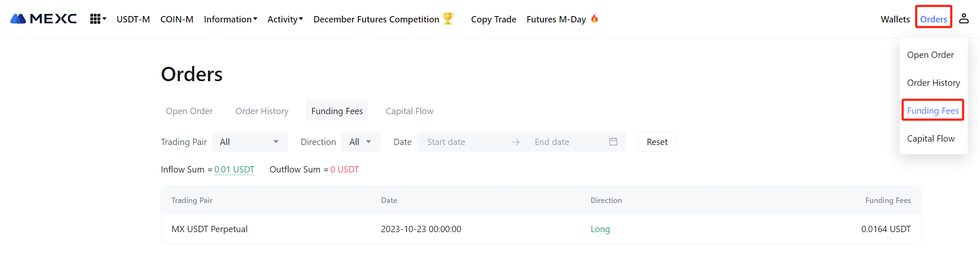Go to Copy Trade page
The width and height of the screenshot is (980, 263).
pos(494,19)
